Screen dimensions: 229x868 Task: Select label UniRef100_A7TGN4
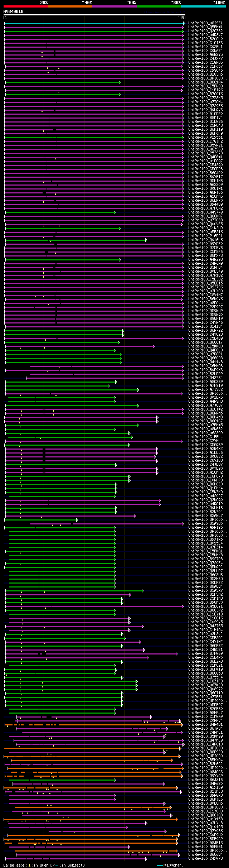205,102
